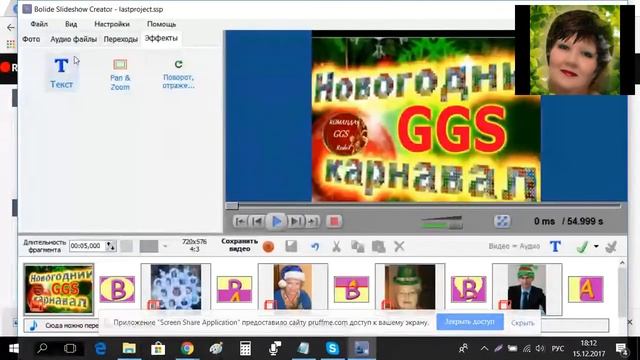Click the preview seek bar handle
Screen dimensions: 640x360
click(x=232, y=206)
